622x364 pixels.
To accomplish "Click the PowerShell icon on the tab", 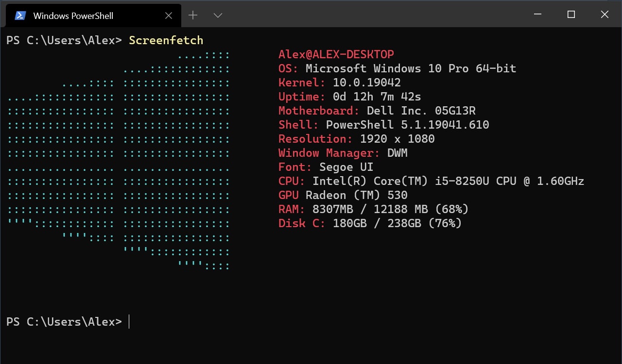I will click(20, 16).
